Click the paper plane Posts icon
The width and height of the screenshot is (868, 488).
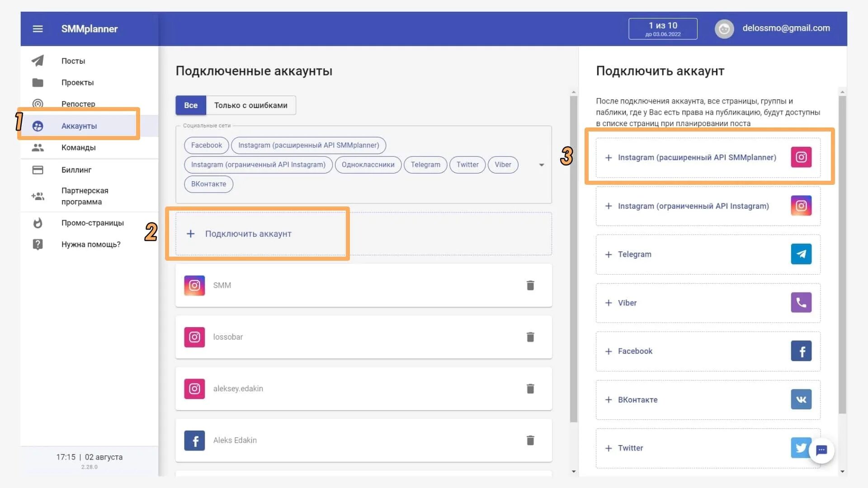(38, 61)
